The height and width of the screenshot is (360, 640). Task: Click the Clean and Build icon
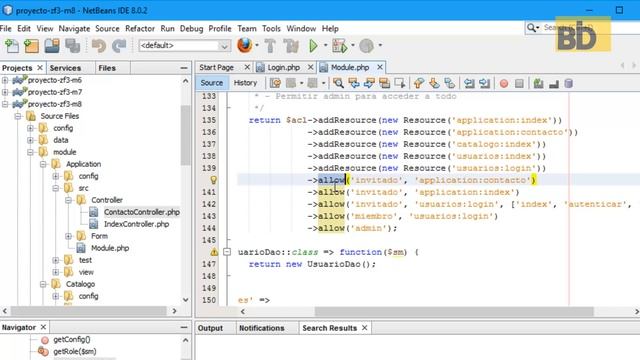pyautogui.click(x=291, y=45)
